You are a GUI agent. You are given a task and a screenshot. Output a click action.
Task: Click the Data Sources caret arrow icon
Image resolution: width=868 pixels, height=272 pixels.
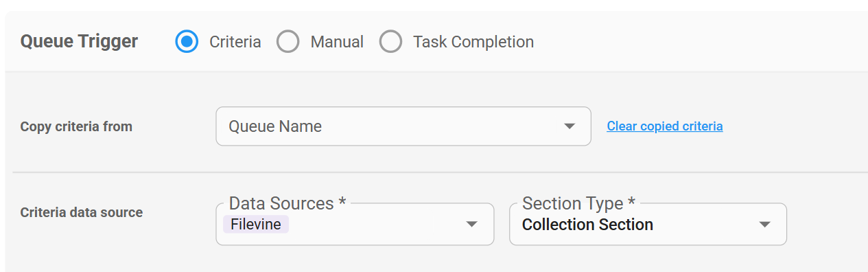471,225
